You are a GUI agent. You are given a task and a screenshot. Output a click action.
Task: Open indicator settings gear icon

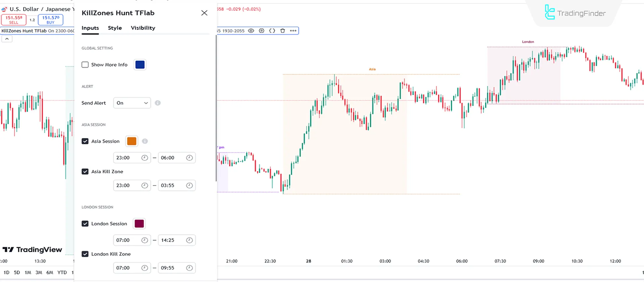tap(262, 31)
